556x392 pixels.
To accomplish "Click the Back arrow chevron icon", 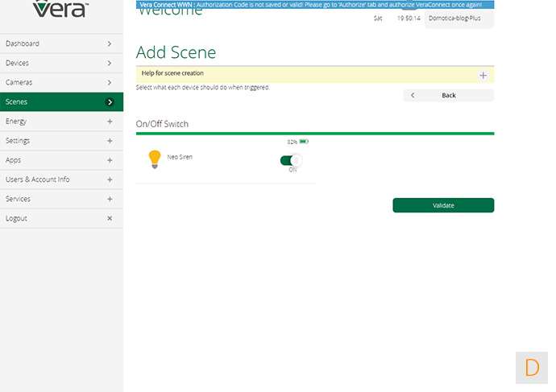I will 413,95.
